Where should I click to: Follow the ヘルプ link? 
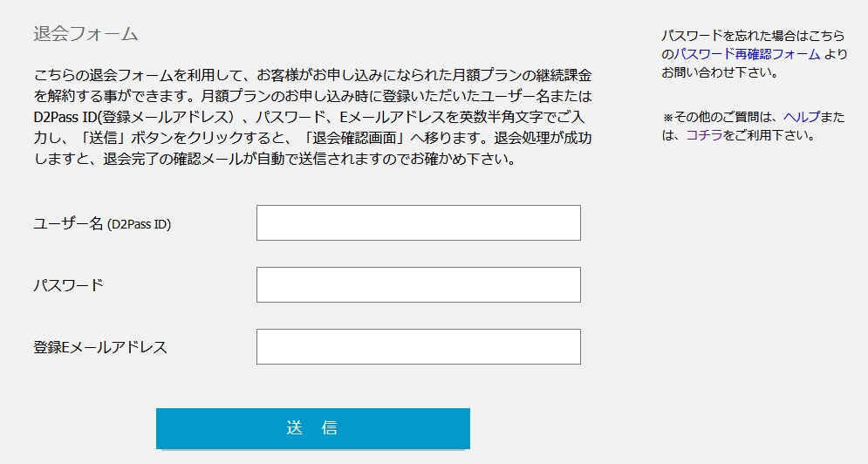point(801,117)
